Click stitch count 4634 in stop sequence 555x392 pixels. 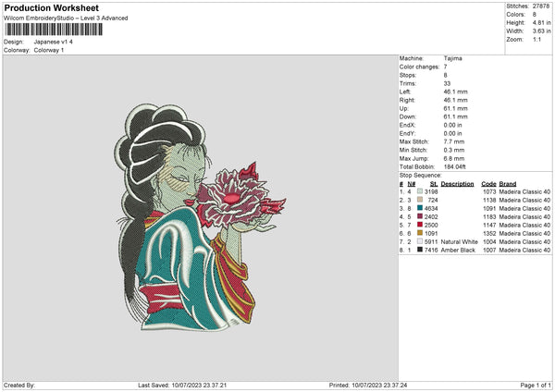(x=431, y=208)
